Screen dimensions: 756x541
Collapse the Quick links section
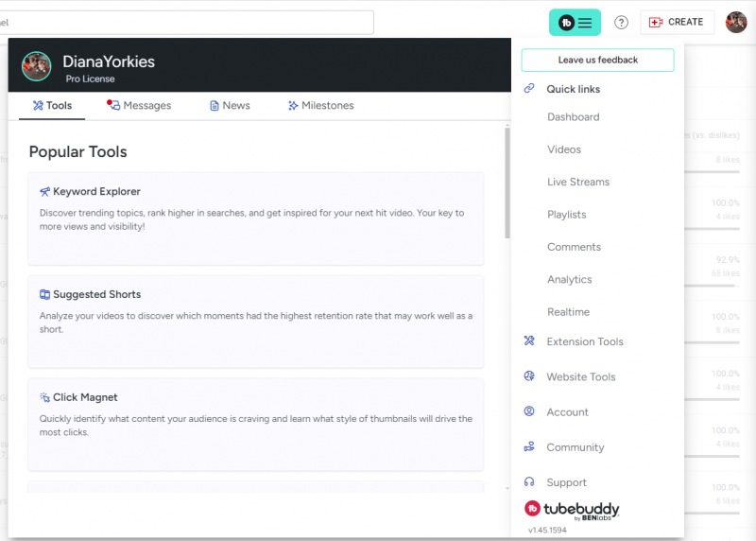pos(573,89)
